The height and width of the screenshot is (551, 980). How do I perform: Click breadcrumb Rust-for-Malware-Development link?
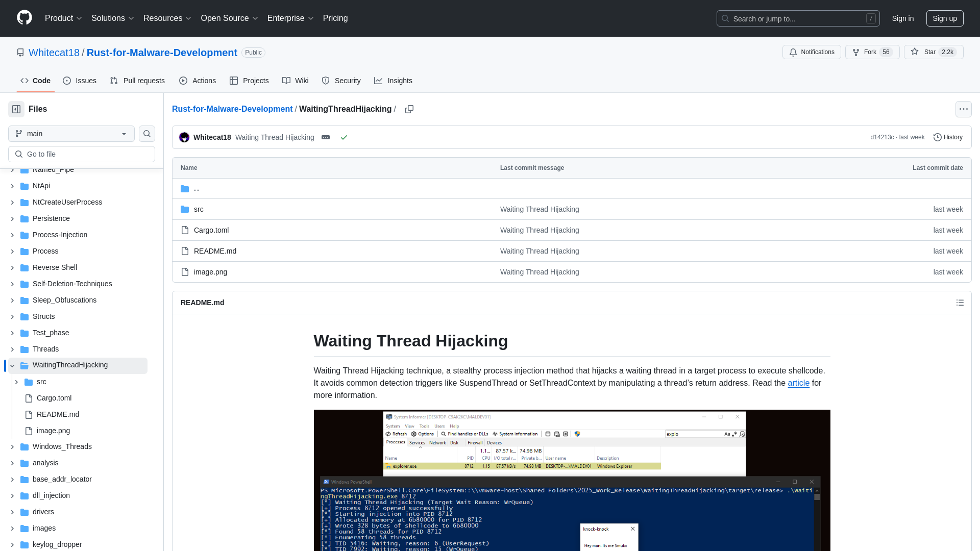pyautogui.click(x=232, y=109)
